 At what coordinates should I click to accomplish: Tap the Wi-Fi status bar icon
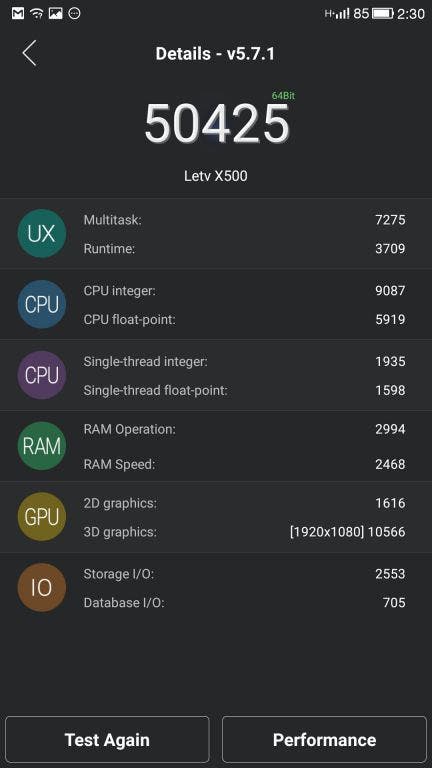pyautogui.click(x=36, y=13)
